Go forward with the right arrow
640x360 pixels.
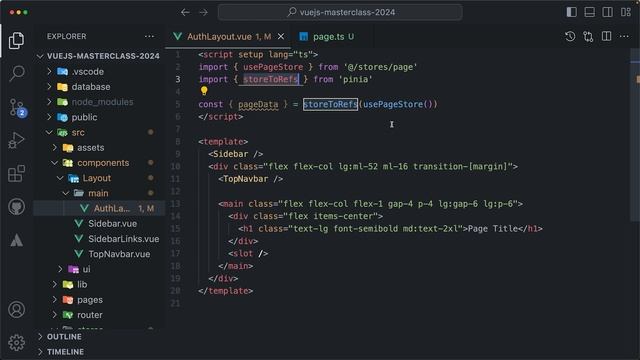tap(203, 12)
